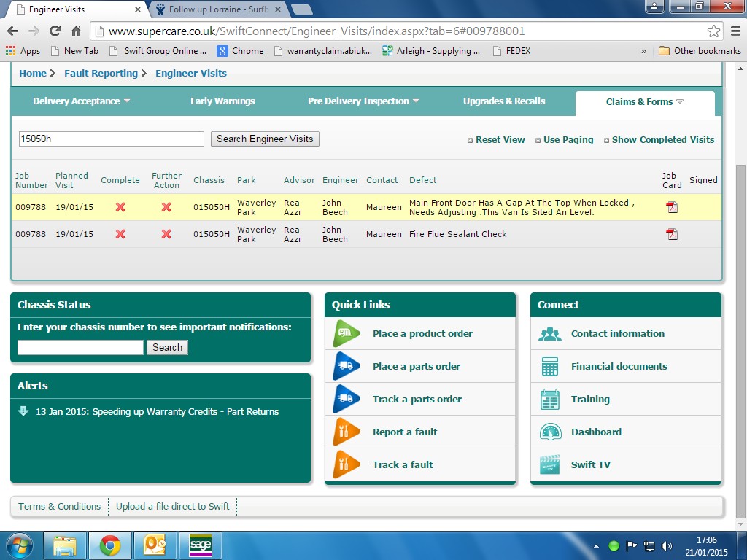Image resolution: width=747 pixels, height=560 pixels.
Task: Open Windows Start menu
Action: pos(20,545)
